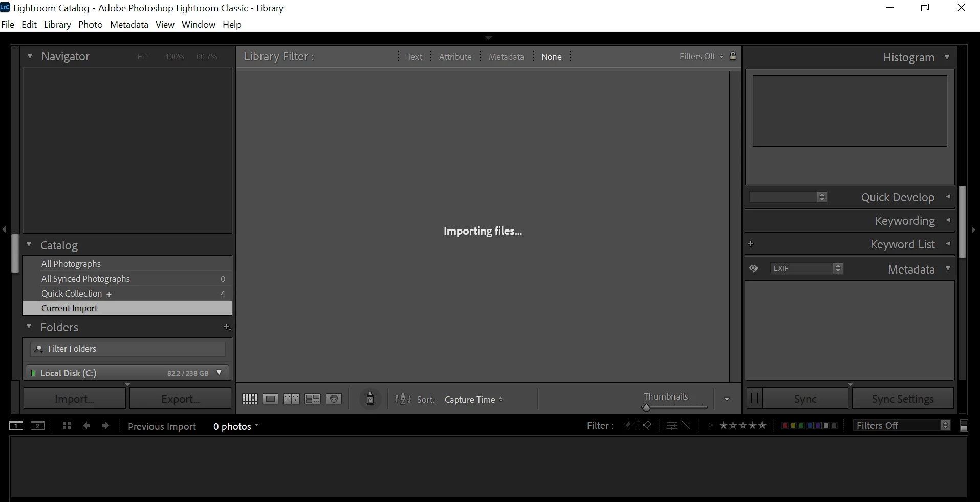Go forward with filmstrip right arrow

[x=105, y=426]
